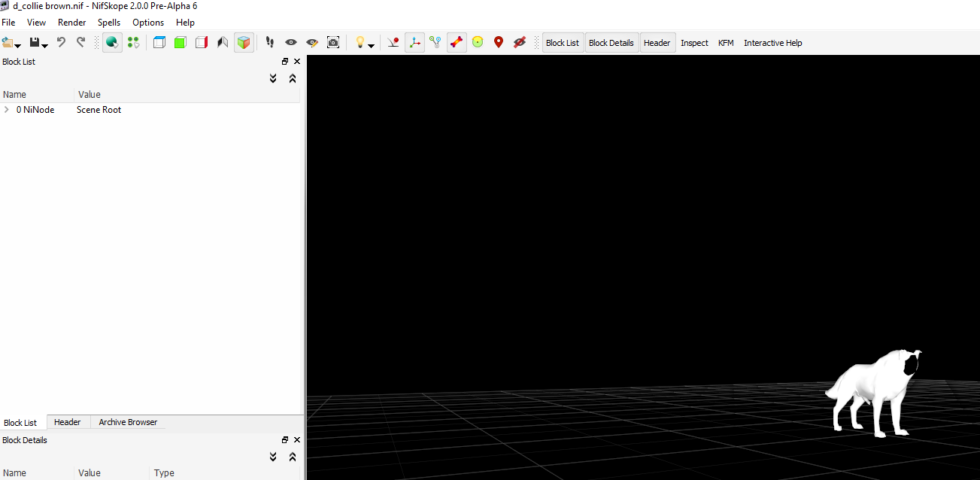Screen dimensions: 980x480
Task: Click the eye with pencil icon
Action: [x=312, y=43]
